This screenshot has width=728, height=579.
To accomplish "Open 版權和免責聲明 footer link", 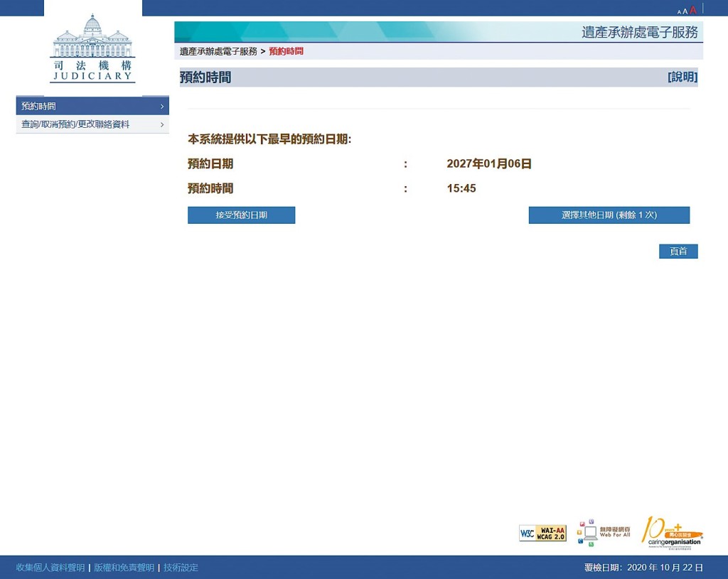I will pyautogui.click(x=124, y=568).
